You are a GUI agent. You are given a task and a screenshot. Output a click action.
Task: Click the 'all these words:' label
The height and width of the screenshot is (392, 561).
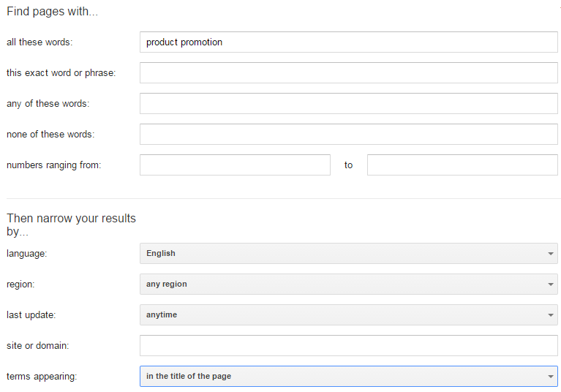(x=39, y=42)
